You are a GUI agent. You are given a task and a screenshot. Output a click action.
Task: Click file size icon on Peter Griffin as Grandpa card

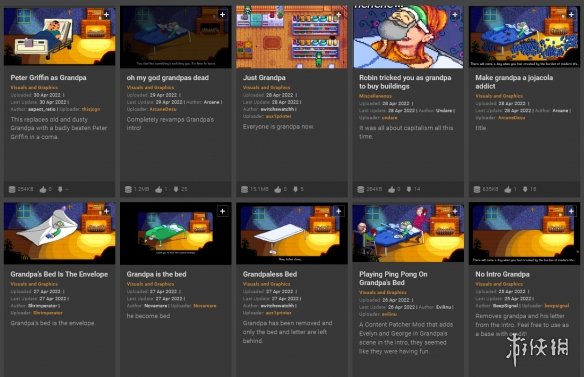12,189
